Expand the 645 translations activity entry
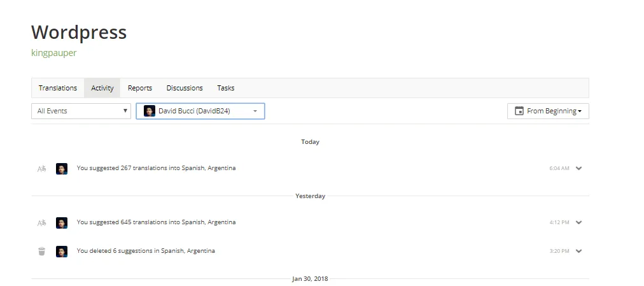This screenshot has height=286, width=644. click(578, 222)
